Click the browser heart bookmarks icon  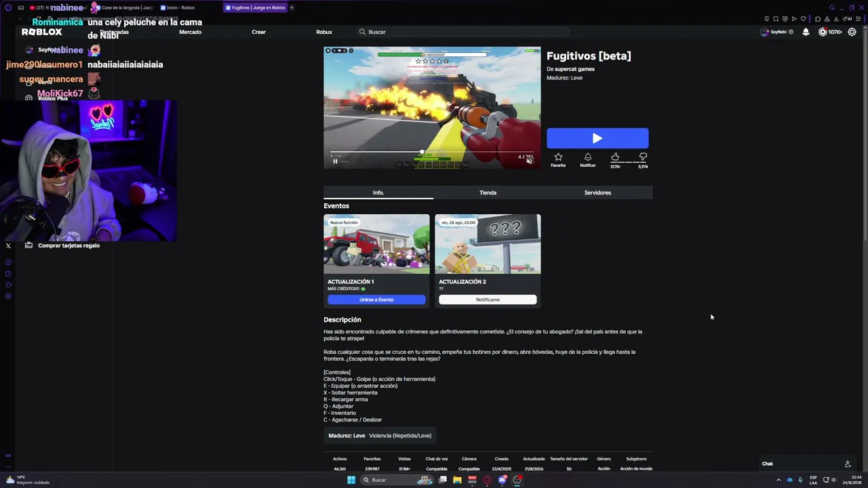[x=804, y=19]
